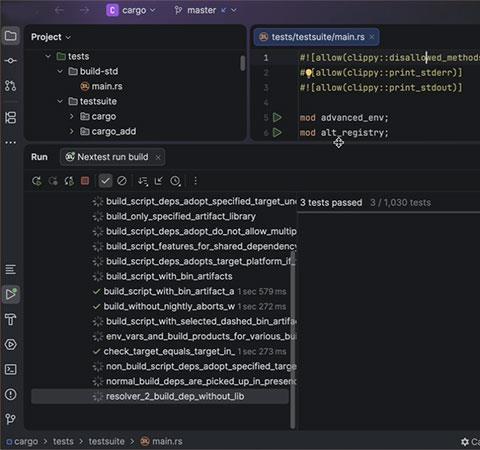Run the alt_registry module gutter icon
The width and height of the screenshot is (480, 450).
tap(277, 133)
